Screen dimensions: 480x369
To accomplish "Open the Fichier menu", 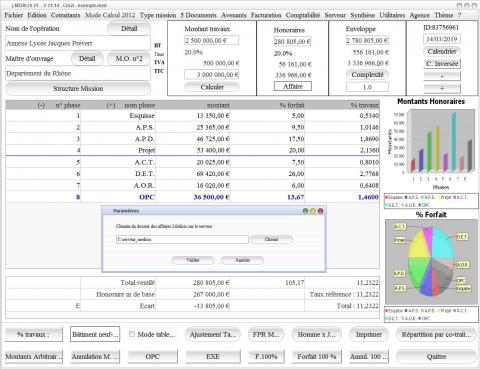I will (14, 15).
